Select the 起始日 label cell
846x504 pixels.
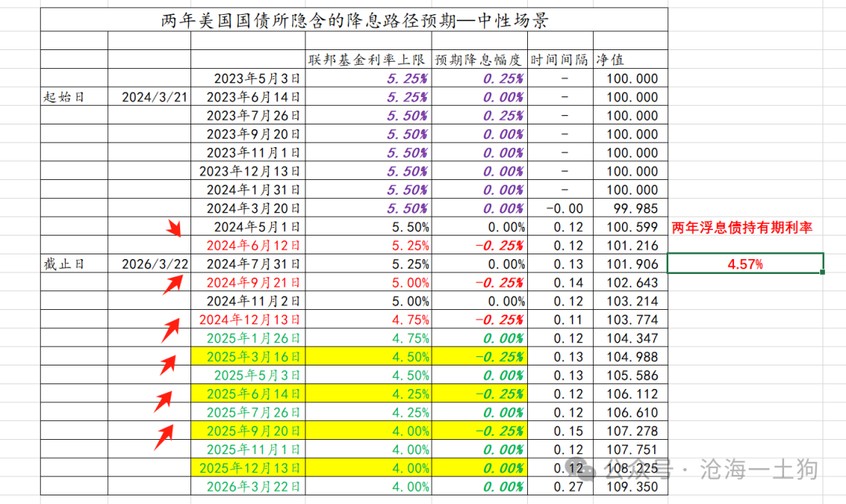pyautogui.click(x=74, y=97)
